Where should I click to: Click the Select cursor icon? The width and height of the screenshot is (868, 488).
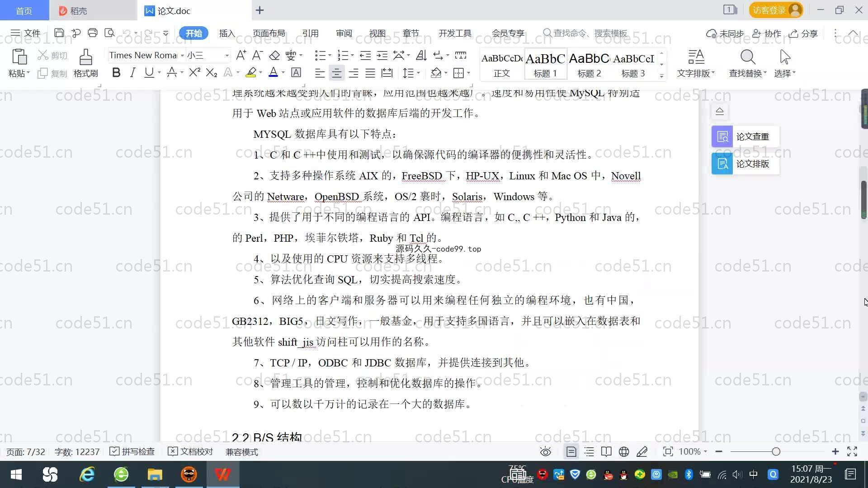coord(785,57)
